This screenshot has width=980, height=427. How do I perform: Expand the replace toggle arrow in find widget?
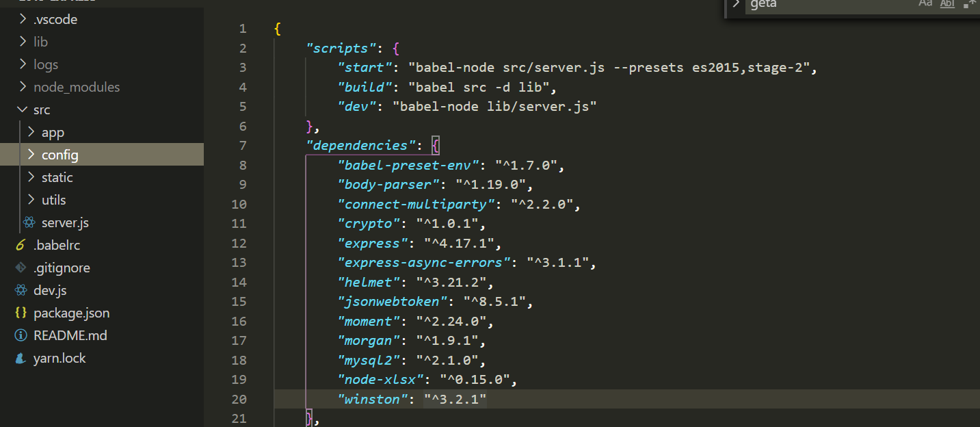[736, 3]
